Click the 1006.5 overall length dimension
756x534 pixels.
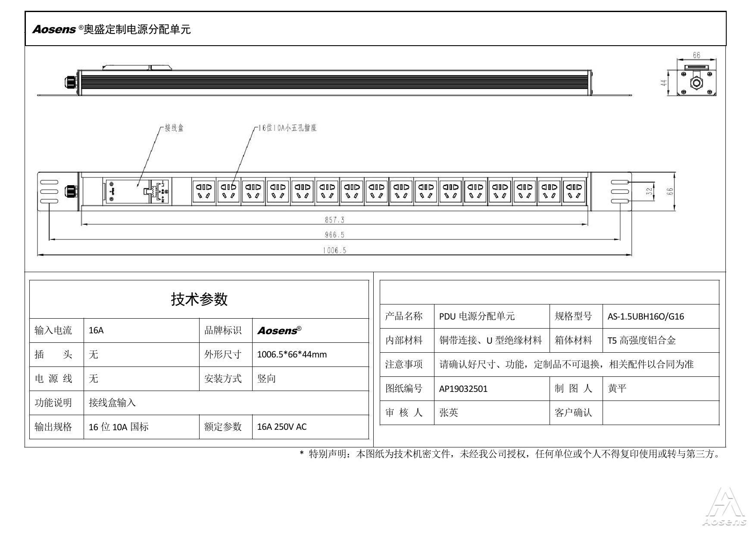coord(334,250)
